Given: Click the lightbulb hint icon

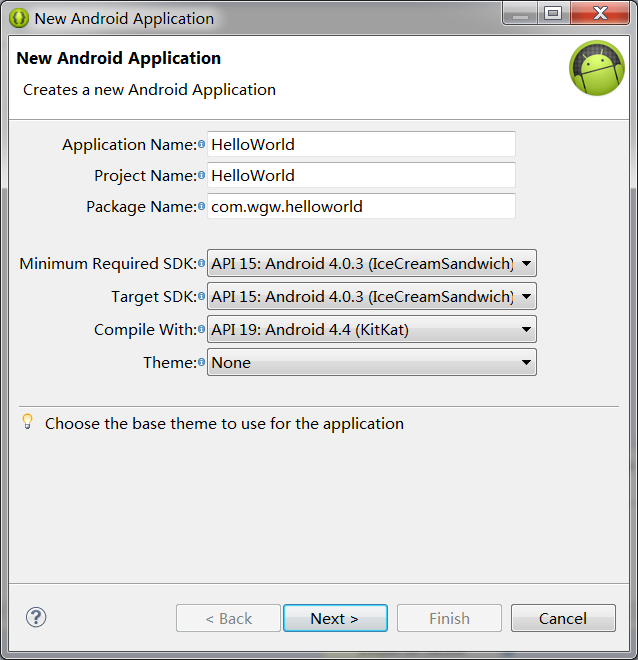Looking at the screenshot, I should [x=28, y=421].
